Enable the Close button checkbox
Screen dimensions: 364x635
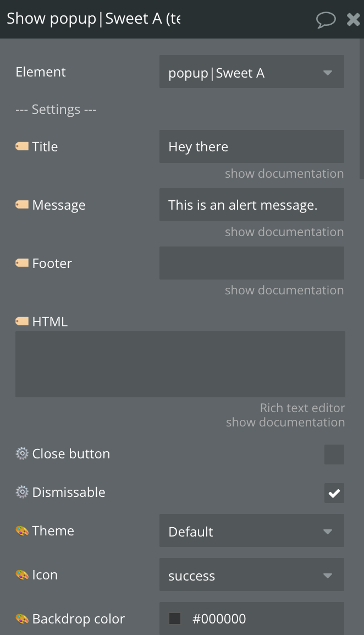tap(334, 455)
